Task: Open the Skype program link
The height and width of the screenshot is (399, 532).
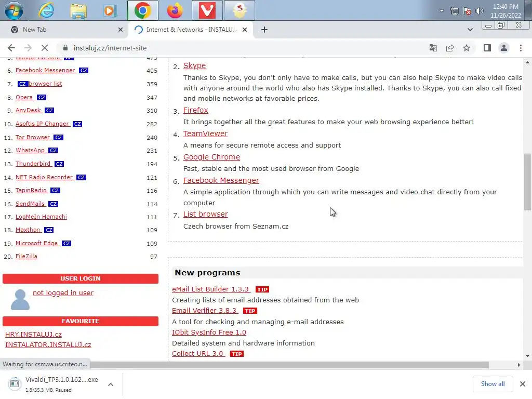Action: [x=194, y=65]
